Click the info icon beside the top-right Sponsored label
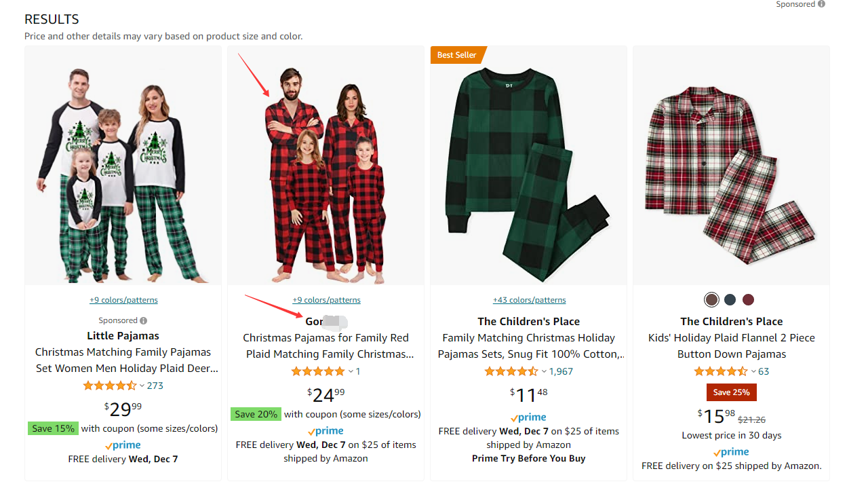Image resolution: width=868 pixels, height=486 pixels. 821,4
